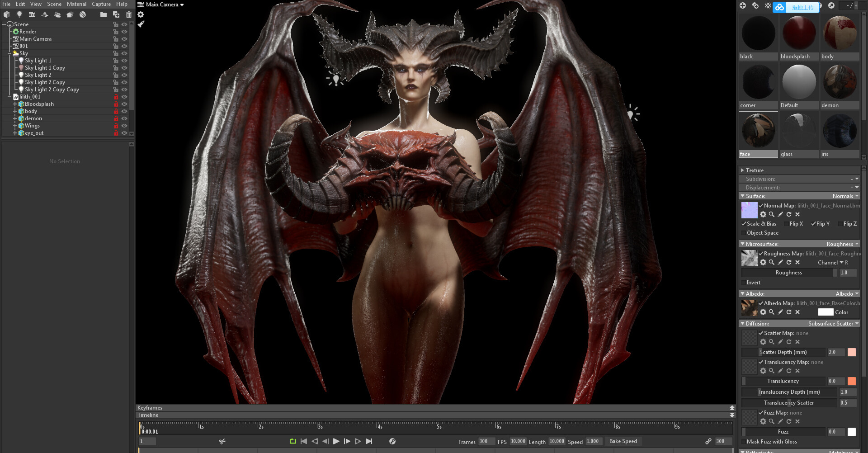Check the Invert roughness option
Viewport: 868px width, 453px height.
(x=744, y=283)
